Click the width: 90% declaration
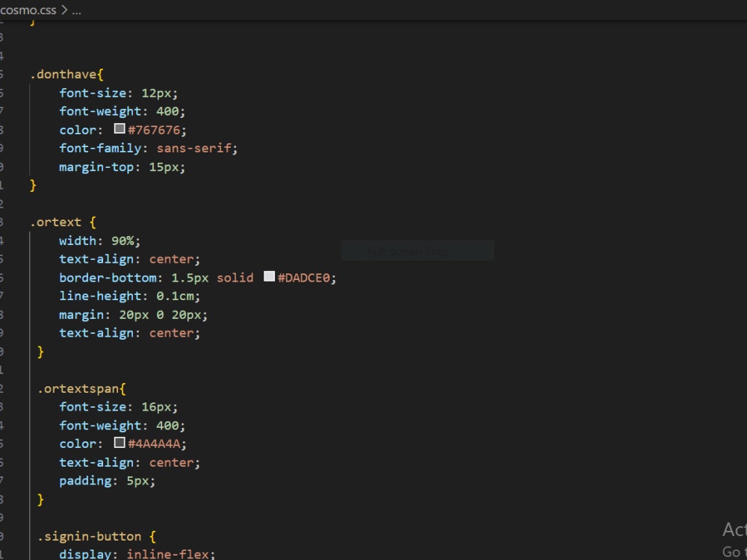This screenshot has width=747, height=560. (99, 240)
